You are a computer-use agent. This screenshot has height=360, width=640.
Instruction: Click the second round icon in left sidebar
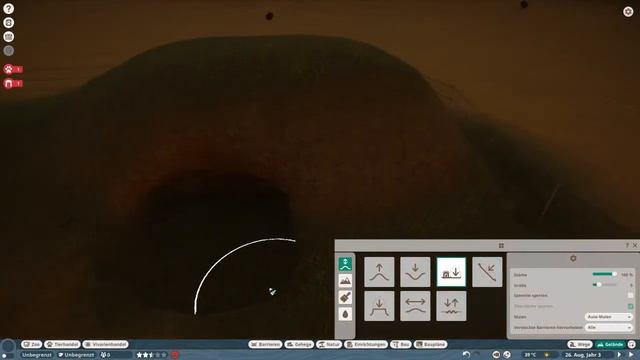[x=9, y=23]
